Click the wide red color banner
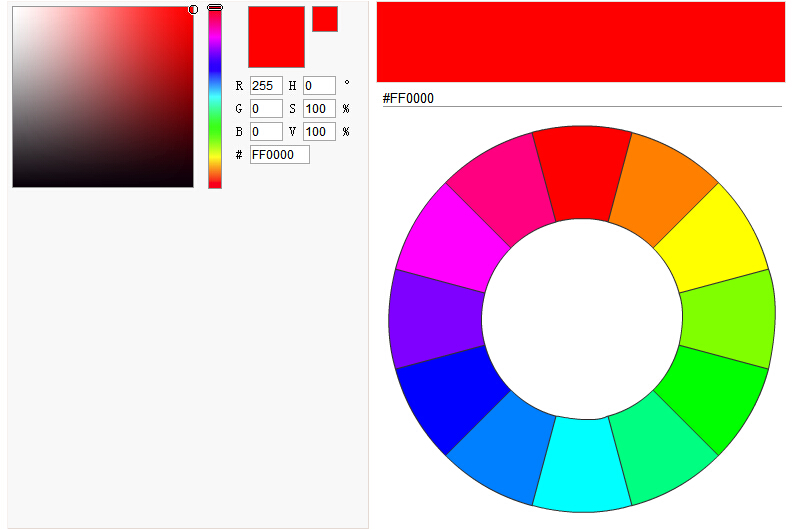 tap(581, 41)
